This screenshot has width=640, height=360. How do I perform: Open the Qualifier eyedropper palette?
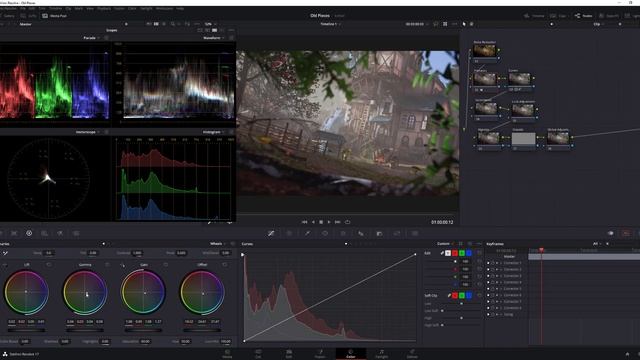tap(307, 233)
